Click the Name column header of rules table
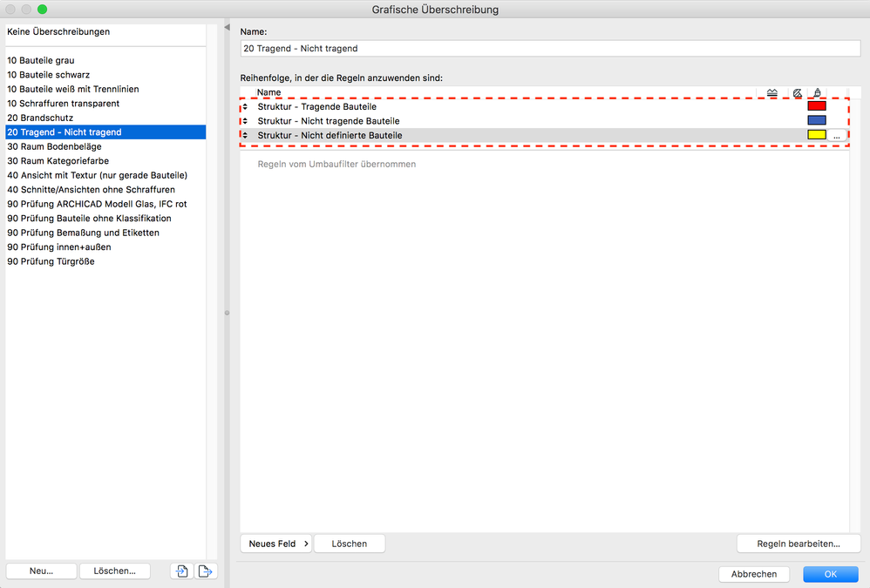The height and width of the screenshot is (588, 870). [269, 92]
